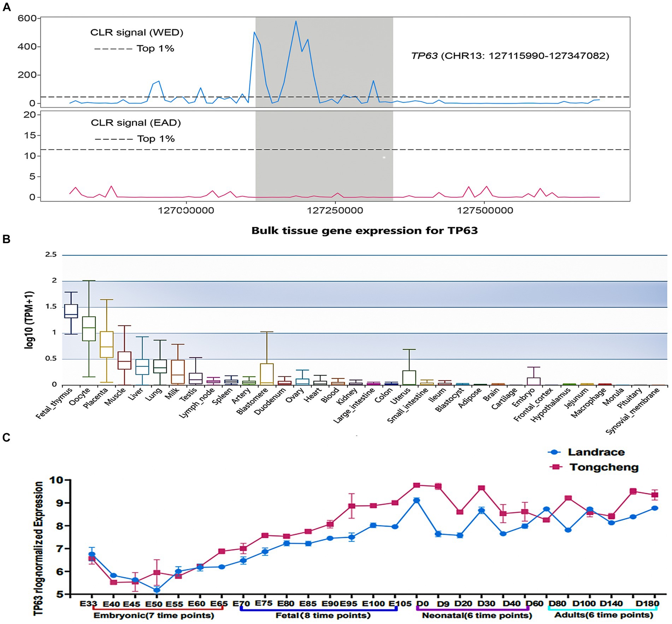Click the Landrace legend blue circle marker
672x624 pixels.
click(x=554, y=452)
